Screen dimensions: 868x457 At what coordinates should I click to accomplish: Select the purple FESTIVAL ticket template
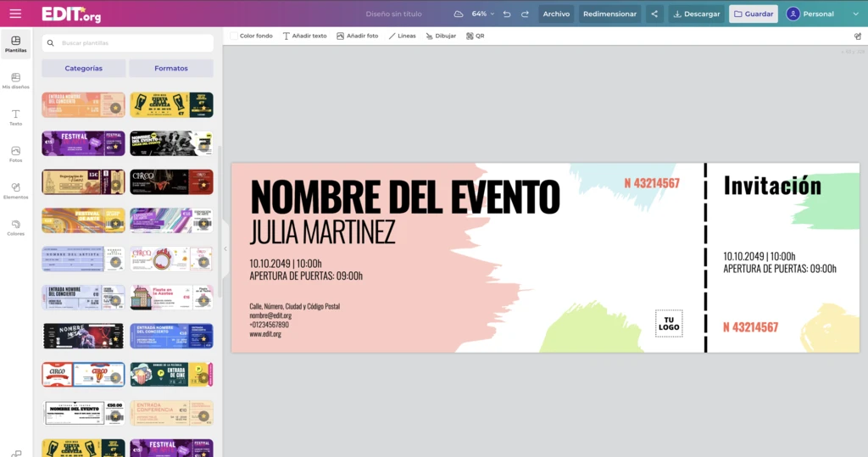[83, 143]
